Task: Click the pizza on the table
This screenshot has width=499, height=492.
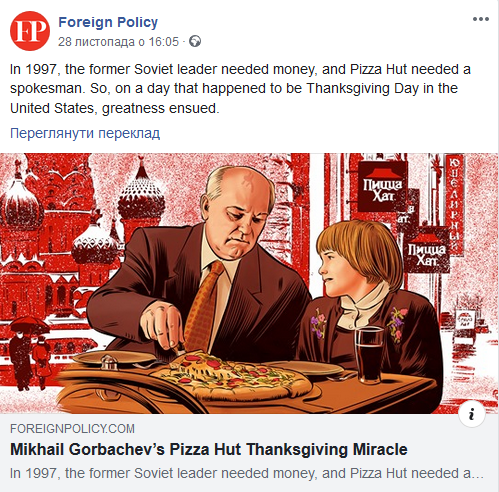Action: [x=230, y=374]
